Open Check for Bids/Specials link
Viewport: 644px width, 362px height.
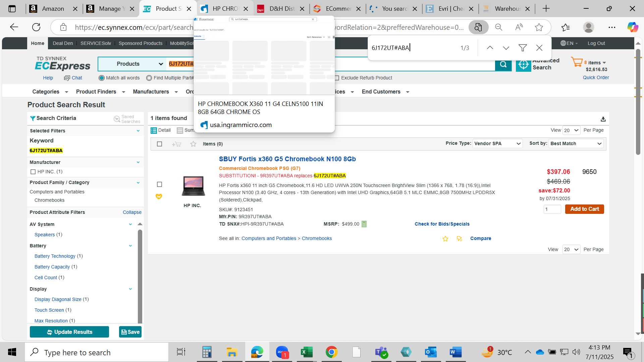point(442,224)
